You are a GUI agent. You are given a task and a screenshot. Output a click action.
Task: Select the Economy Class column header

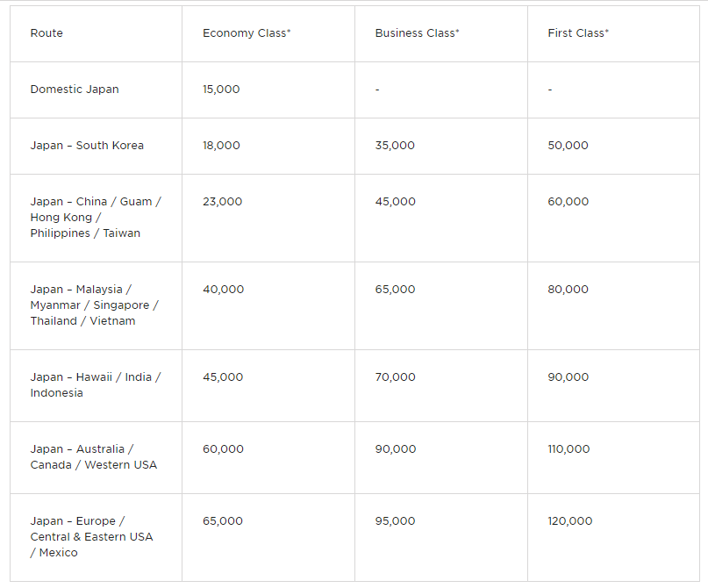click(x=247, y=33)
